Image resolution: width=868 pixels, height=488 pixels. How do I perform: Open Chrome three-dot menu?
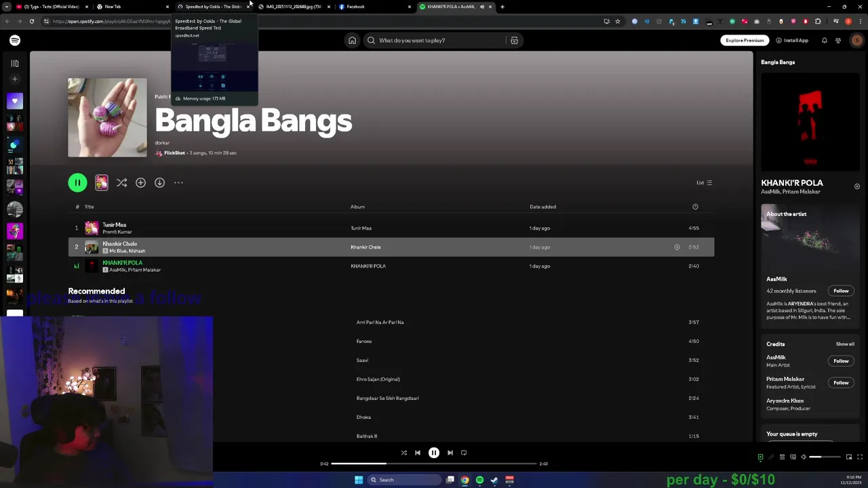[860, 21]
